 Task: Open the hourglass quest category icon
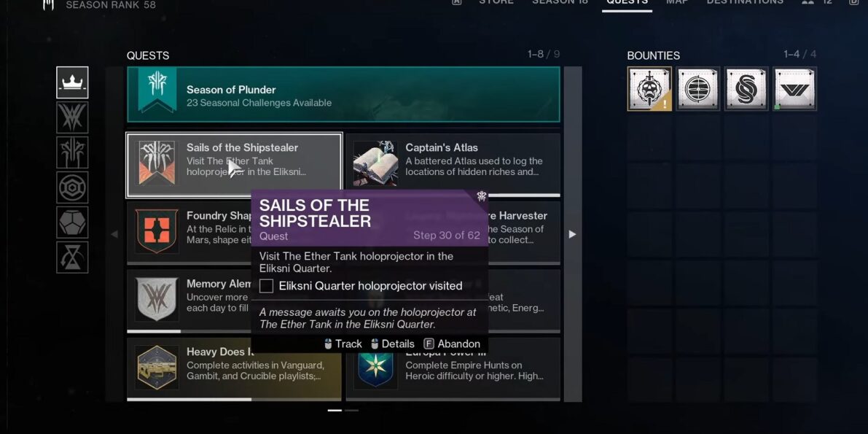click(x=72, y=257)
